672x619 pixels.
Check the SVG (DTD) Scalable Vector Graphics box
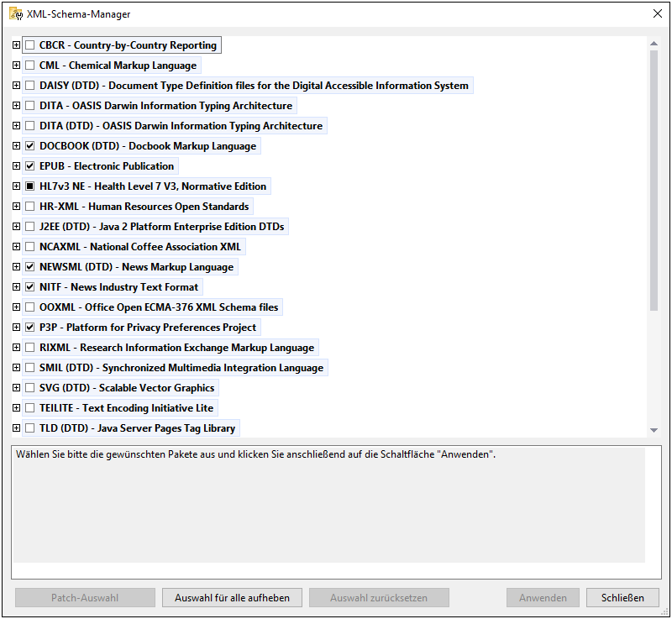click(x=30, y=388)
